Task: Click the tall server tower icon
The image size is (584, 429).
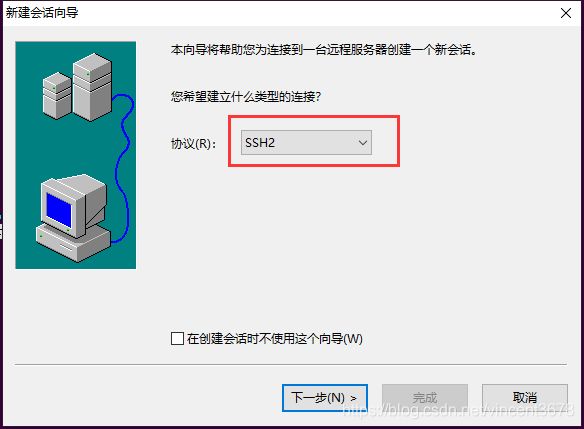Action: (x=92, y=87)
